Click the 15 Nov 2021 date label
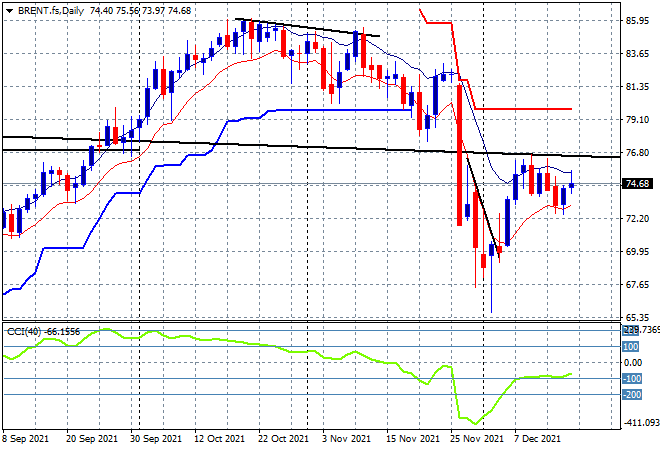 tap(413, 439)
